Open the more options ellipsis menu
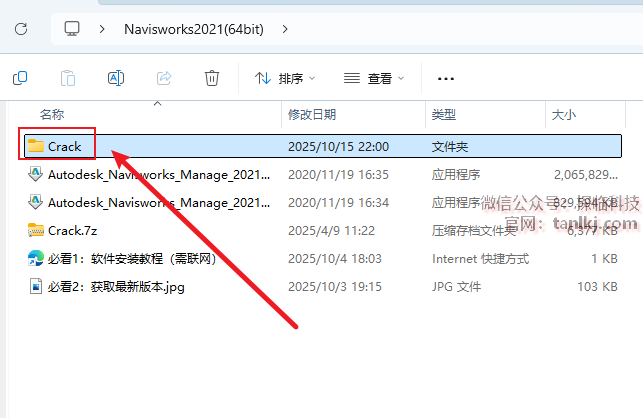The image size is (643, 418). click(x=445, y=78)
